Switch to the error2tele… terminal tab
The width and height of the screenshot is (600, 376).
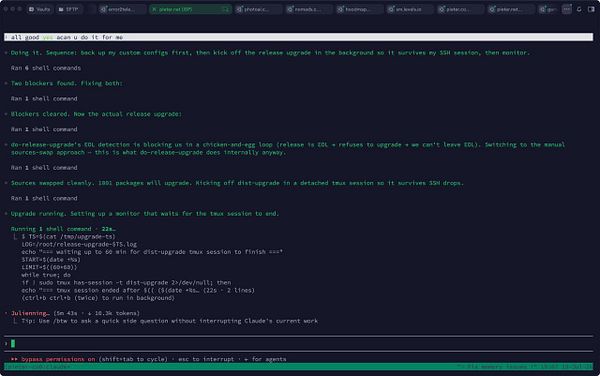(x=121, y=9)
